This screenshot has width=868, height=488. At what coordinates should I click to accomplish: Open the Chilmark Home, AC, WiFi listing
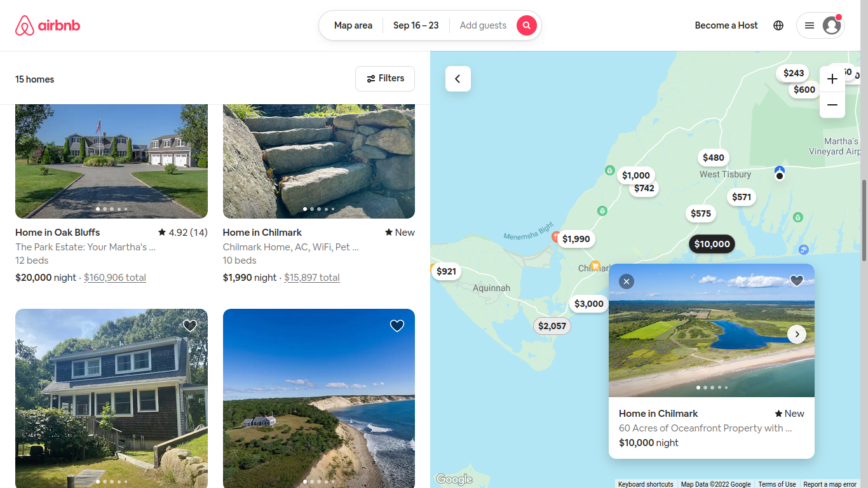click(291, 247)
